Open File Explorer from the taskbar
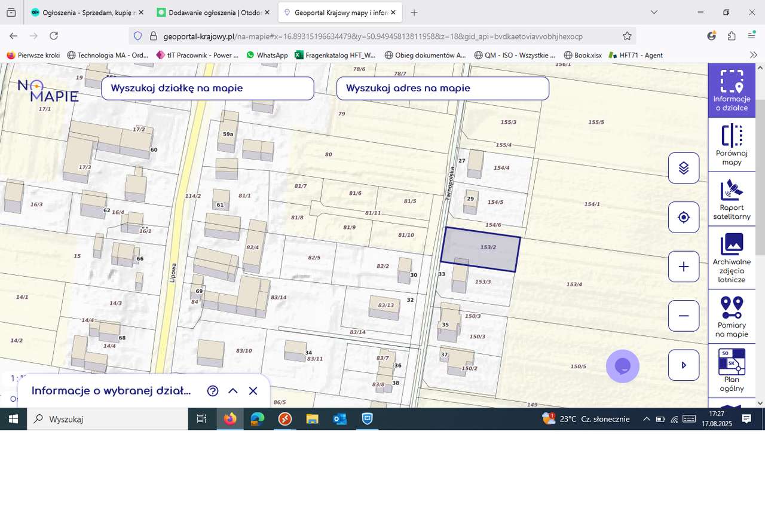The height and width of the screenshot is (532, 765). [312, 419]
